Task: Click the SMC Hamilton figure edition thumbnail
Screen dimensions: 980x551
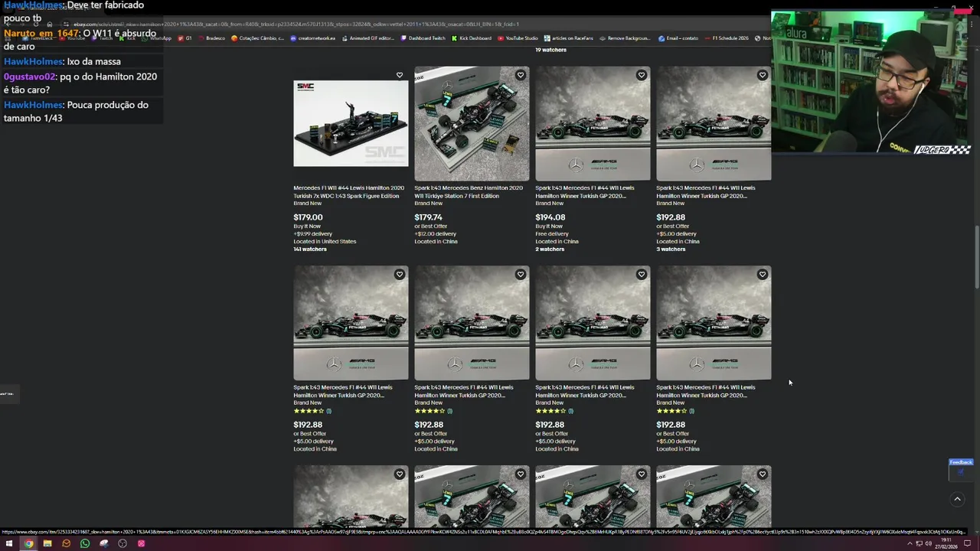Action: 351,123
